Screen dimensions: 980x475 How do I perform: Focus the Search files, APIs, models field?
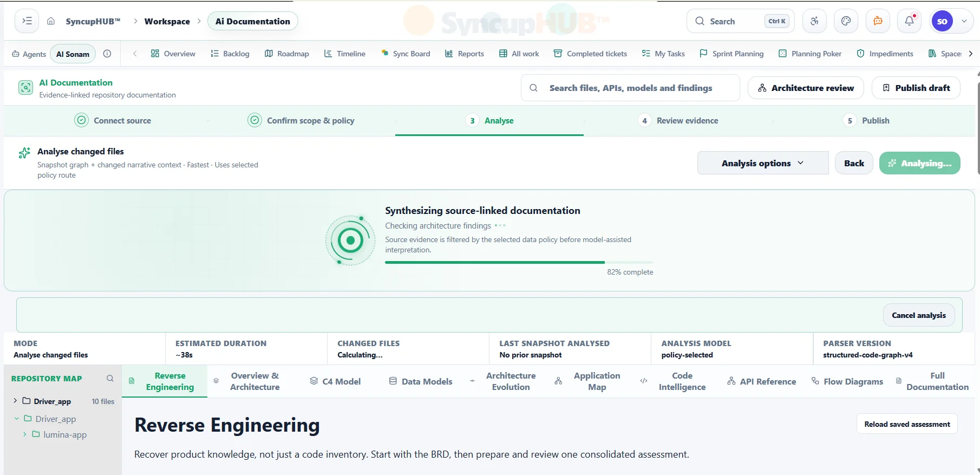tap(630, 88)
